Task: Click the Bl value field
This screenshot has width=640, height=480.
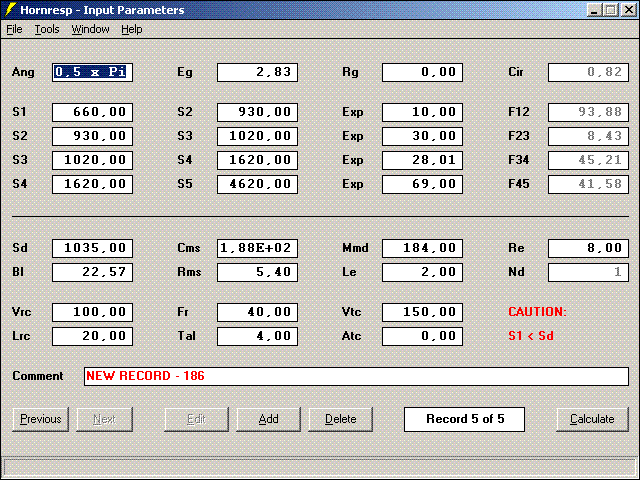Action: tap(92, 272)
